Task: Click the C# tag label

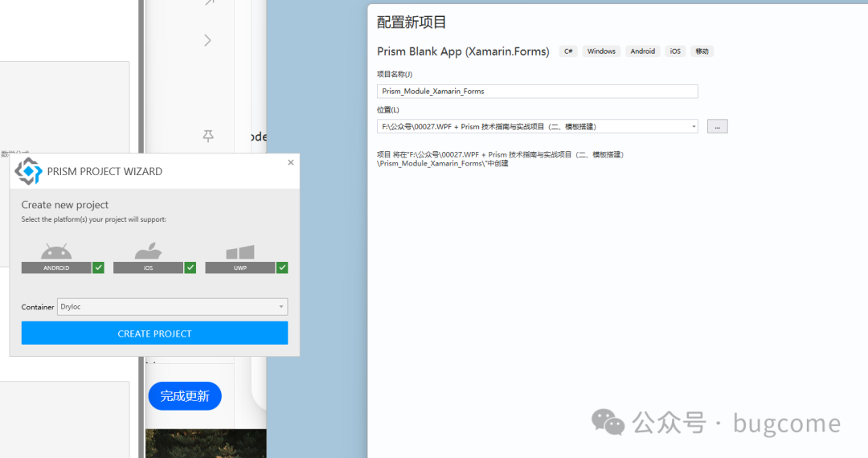Action: [x=568, y=51]
